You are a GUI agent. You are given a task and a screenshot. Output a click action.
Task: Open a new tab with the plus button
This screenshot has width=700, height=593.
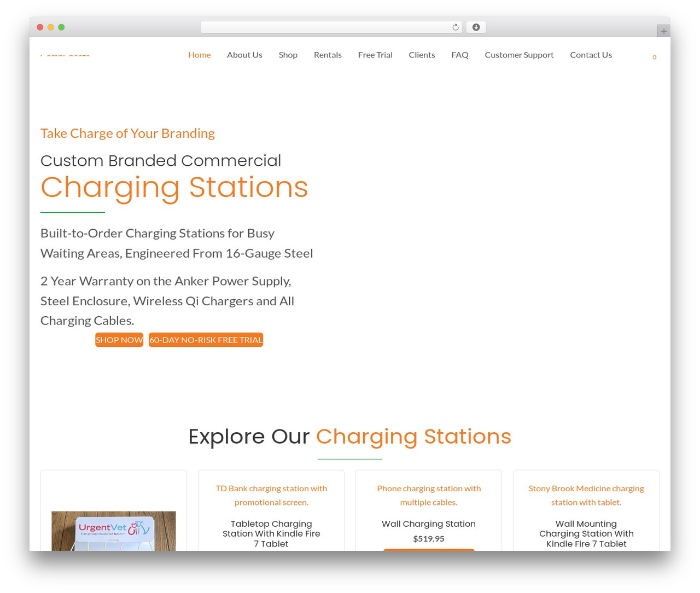(x=663, y=31)
